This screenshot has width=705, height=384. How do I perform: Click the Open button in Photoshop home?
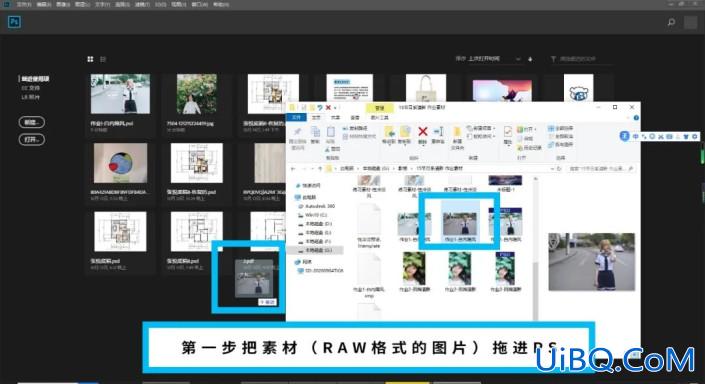[x=32, y=139]
